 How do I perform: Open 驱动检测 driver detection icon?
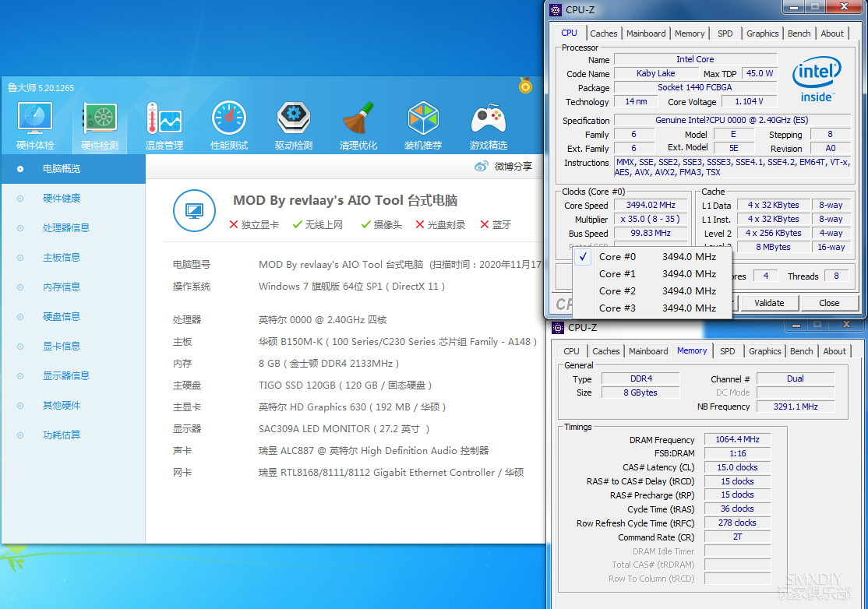click(294, 118)
